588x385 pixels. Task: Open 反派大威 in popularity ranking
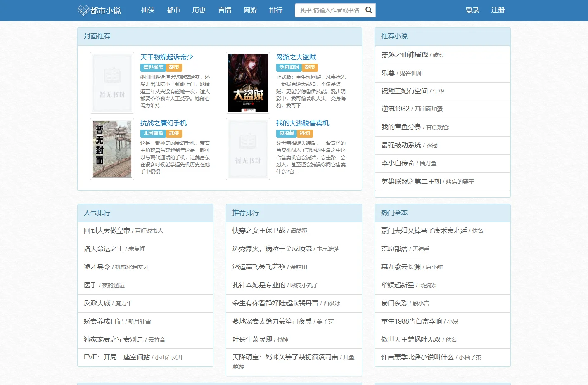click(97, 303)
